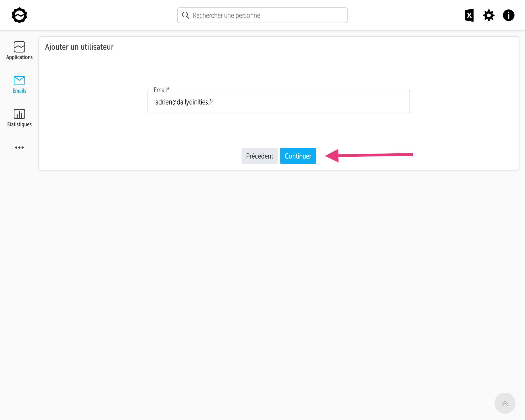Open settings via the gear icon
The width and height of the screenshot is (525, 420).
[489, 15]
